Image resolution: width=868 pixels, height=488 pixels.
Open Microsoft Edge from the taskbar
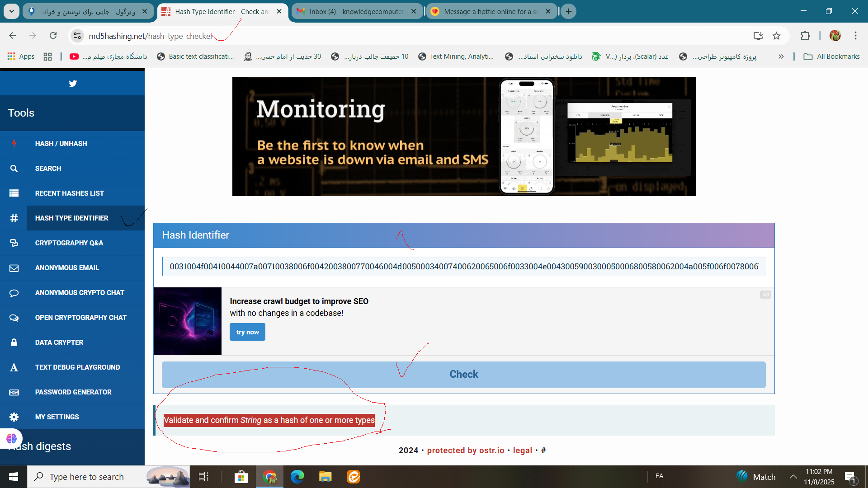[297, 477]
